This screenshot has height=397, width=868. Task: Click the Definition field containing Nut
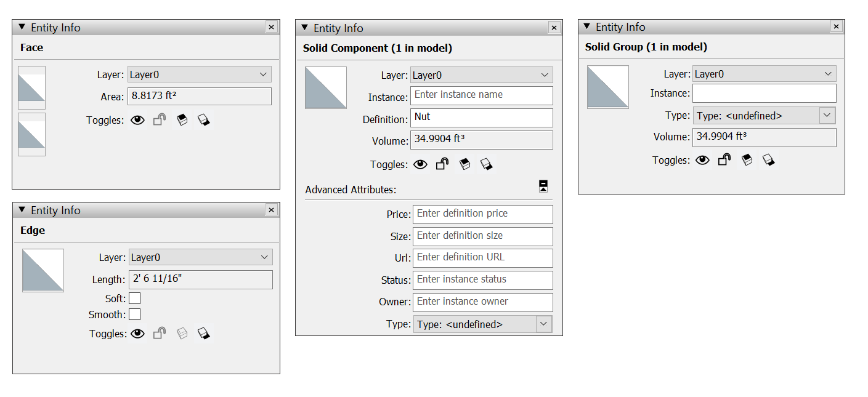[x=482, y=118]
